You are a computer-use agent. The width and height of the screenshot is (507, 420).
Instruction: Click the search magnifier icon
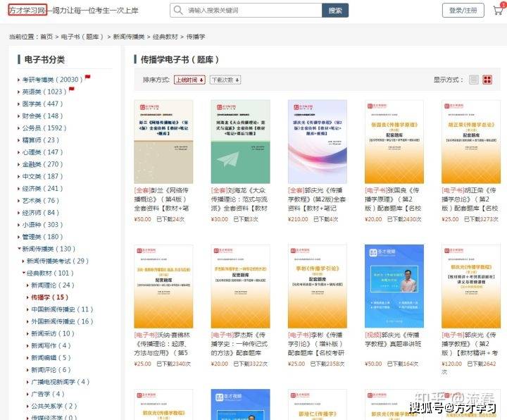[x=178, y=10]
